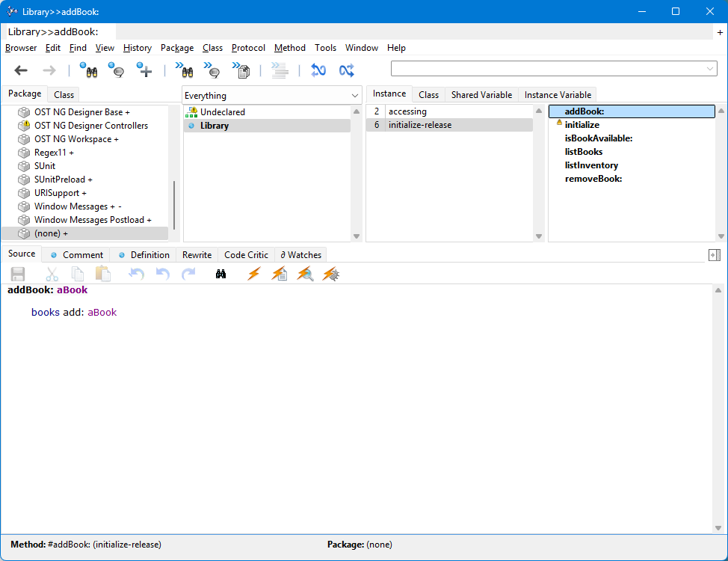
Task: Click the chevron binoculars search icon
Action: [x=185, y=70]
